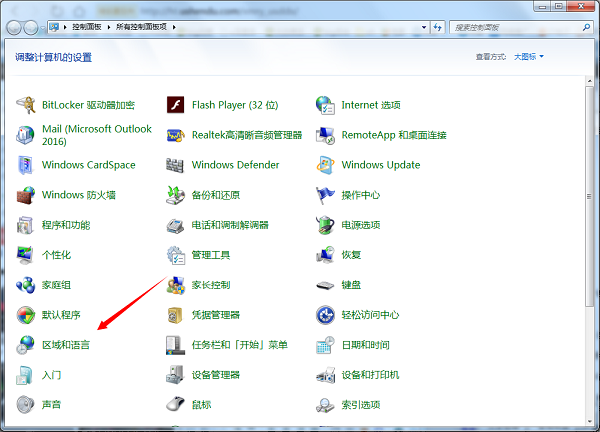Open 个性化 monitor icon

click(26, 255)
